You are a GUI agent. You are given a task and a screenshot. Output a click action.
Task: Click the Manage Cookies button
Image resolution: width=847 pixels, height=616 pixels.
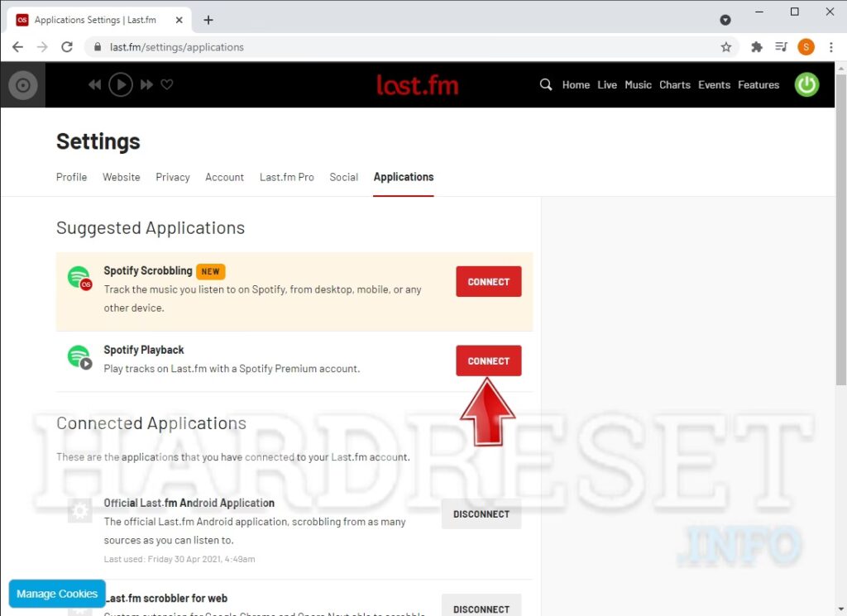click(x=57, y=594)
